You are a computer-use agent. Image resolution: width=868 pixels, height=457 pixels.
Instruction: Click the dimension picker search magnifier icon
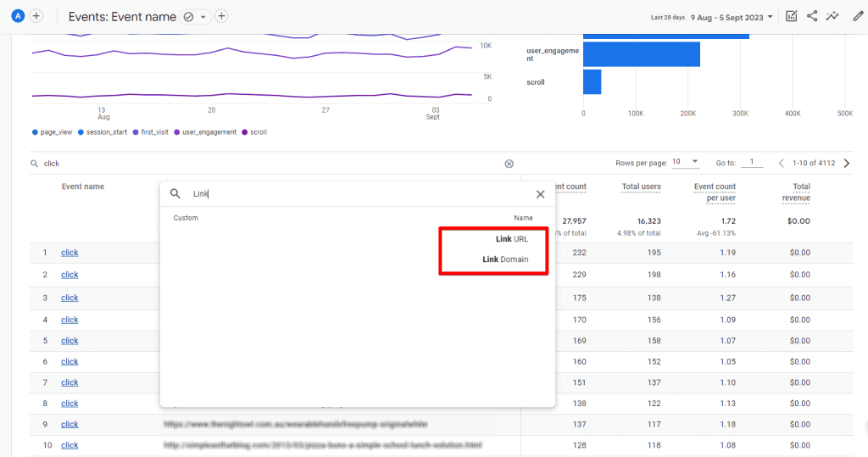coord(175,193)
